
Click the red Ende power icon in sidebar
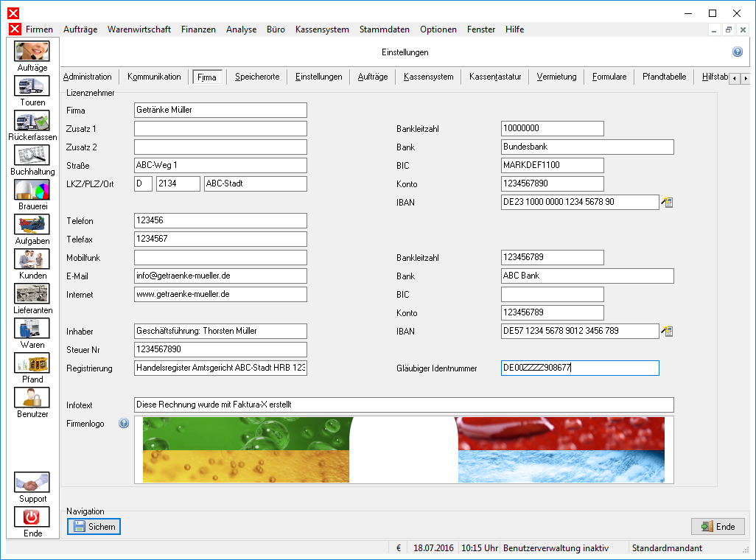click(x=32, y=517)
